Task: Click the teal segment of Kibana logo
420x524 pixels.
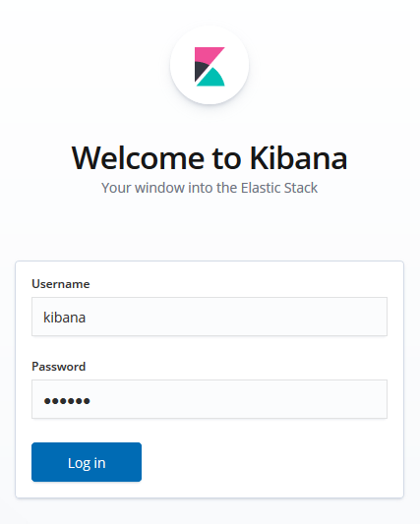Action: [212, 79]
